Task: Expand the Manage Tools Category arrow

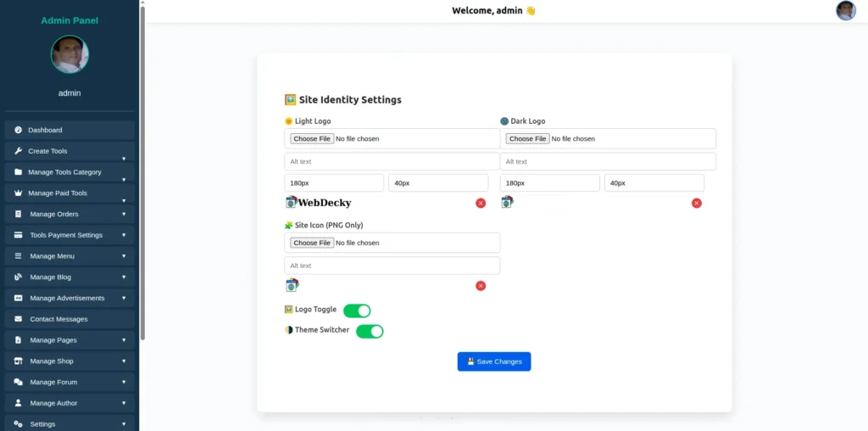Action: [x=124, y=180]
